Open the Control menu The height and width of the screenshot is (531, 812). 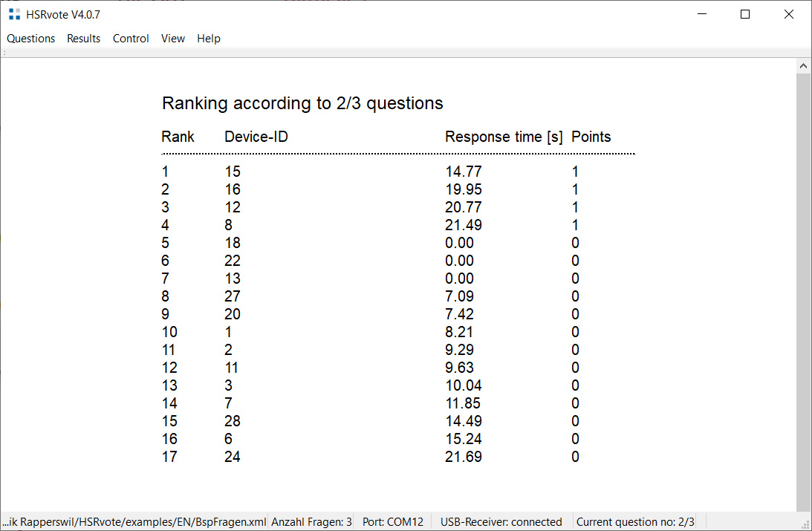(x=131, y=39)
